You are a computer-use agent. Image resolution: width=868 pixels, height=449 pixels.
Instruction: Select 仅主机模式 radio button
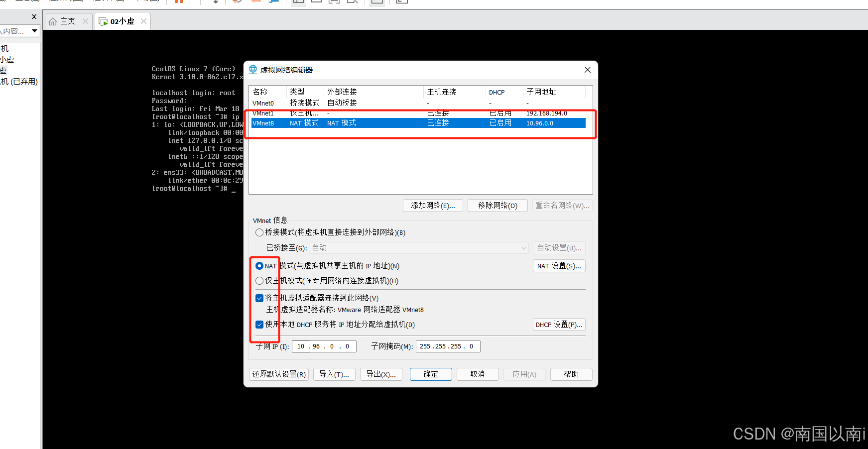coord(259,281)
